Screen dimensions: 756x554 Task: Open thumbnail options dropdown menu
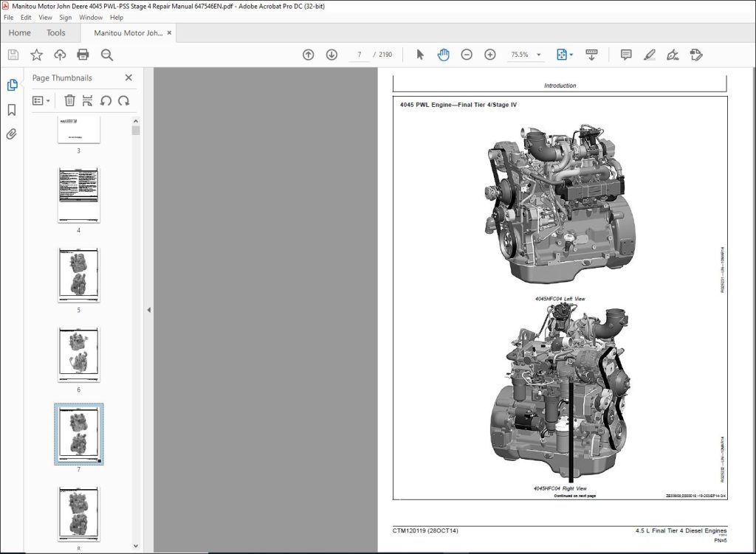[41, 100]
